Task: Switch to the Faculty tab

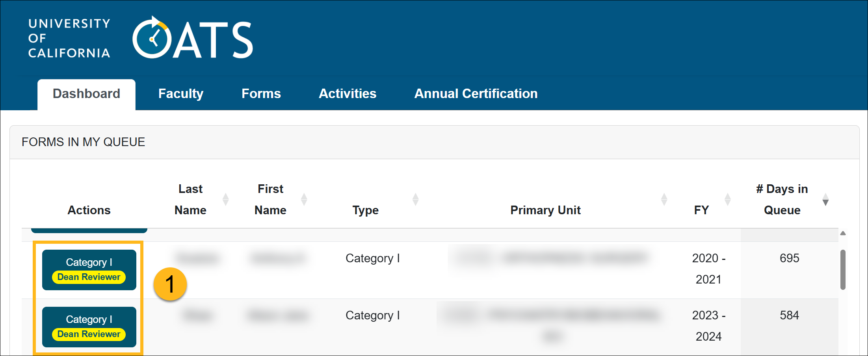Action: click(180, 94)
